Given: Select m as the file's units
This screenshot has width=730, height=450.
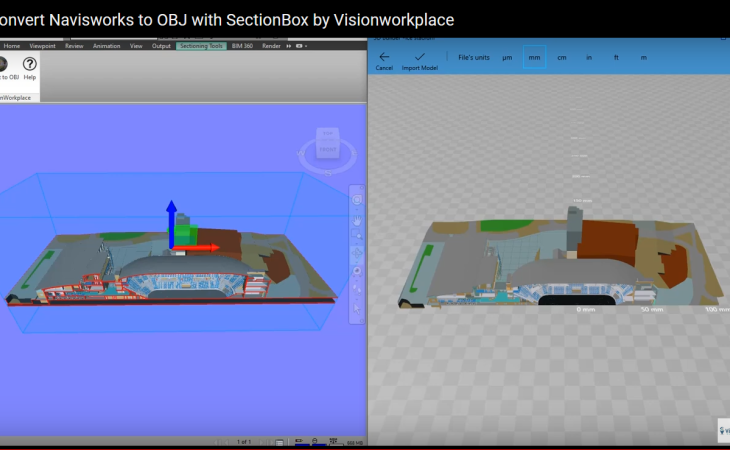Looking at the screenshot, I should [643, 57].
